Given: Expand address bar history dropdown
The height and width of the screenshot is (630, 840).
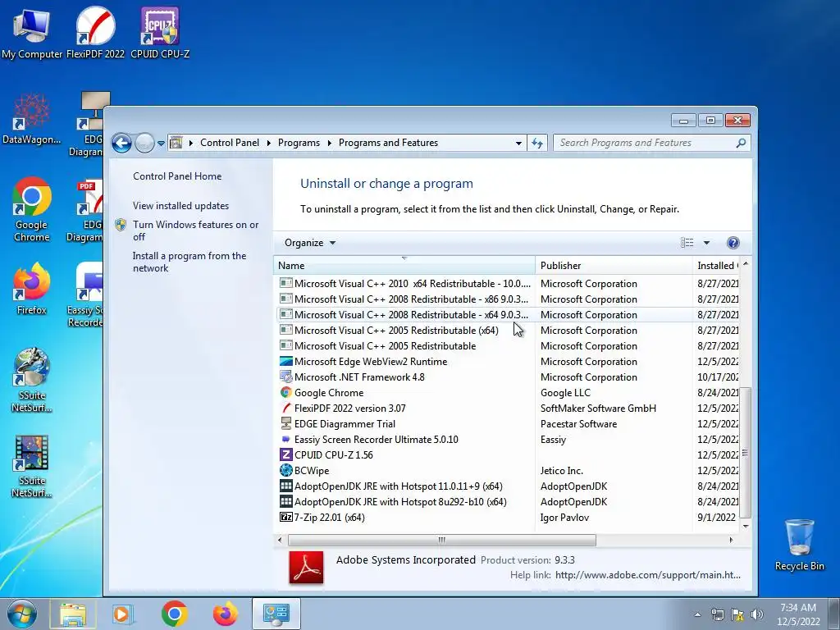Looking at the screenshot, I should coord(518,143).
